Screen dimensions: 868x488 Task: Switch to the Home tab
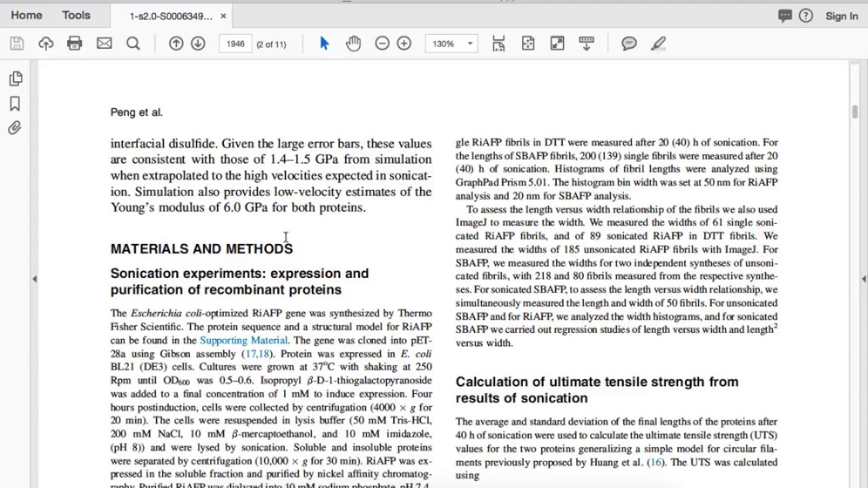point(26,15)
